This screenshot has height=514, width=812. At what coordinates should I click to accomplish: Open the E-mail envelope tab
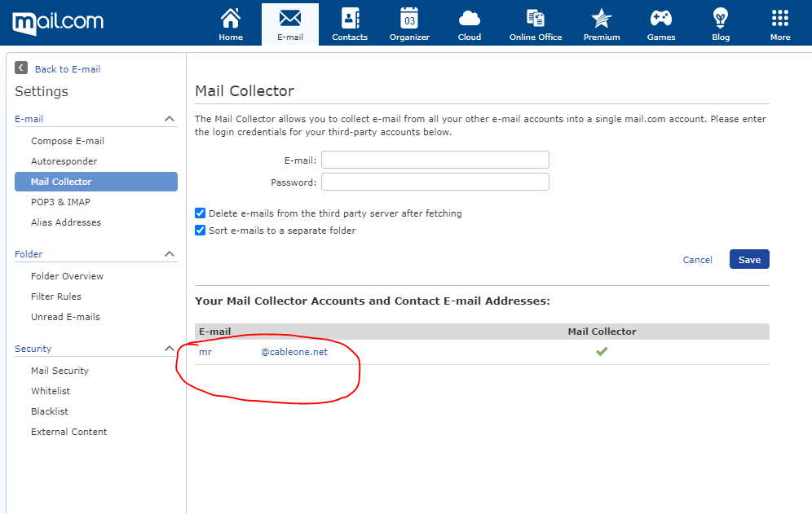point(290,24)
